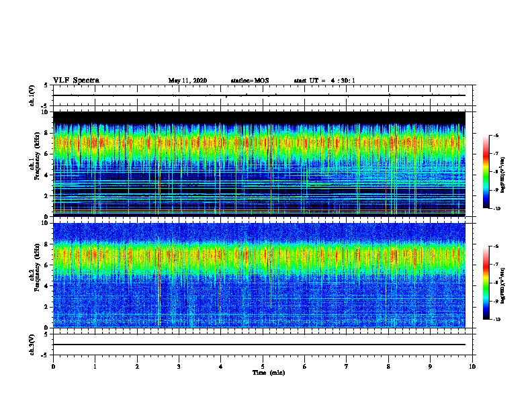532x411 pixels.
Task: Click the ch.1 colorbar "log(PSD)" unit label
Action: click(503, 175)
